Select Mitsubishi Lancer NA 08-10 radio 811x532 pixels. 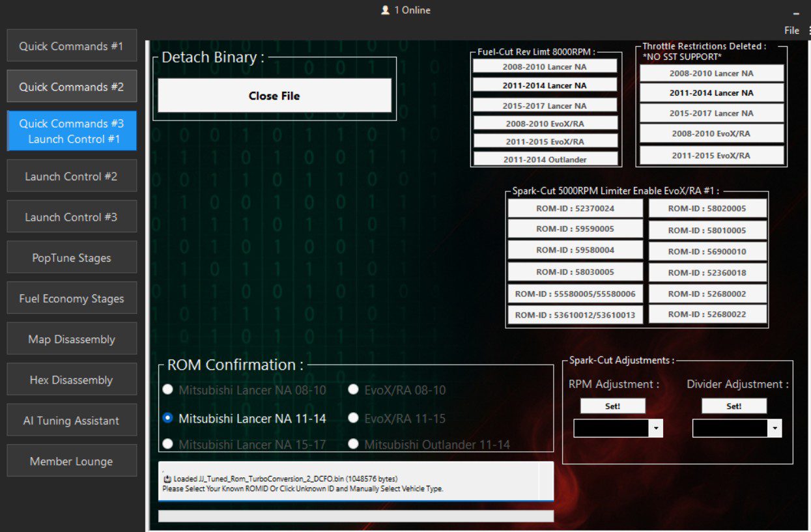pyautogui.click(x=168, y=389)
